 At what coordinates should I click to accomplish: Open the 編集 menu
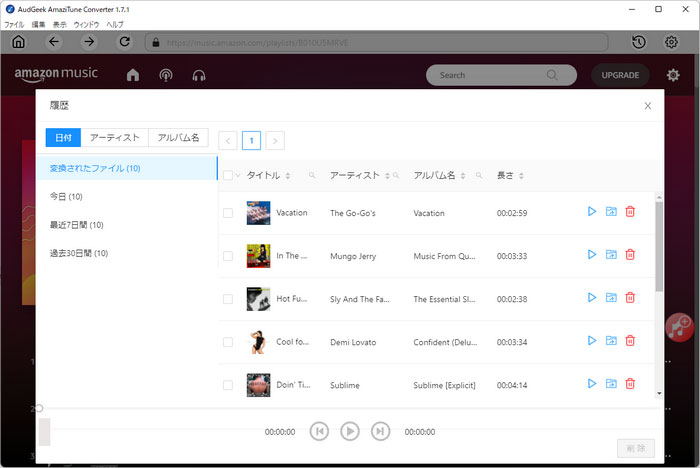[38, 25]
